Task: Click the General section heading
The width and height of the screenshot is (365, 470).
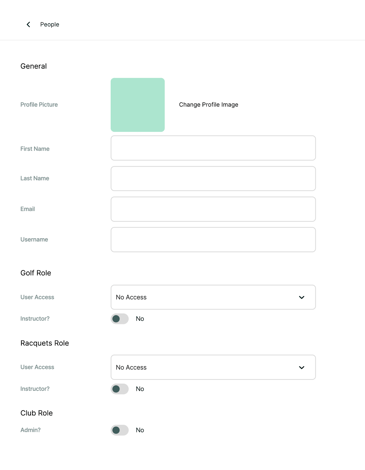Action: tap(34, 66)
